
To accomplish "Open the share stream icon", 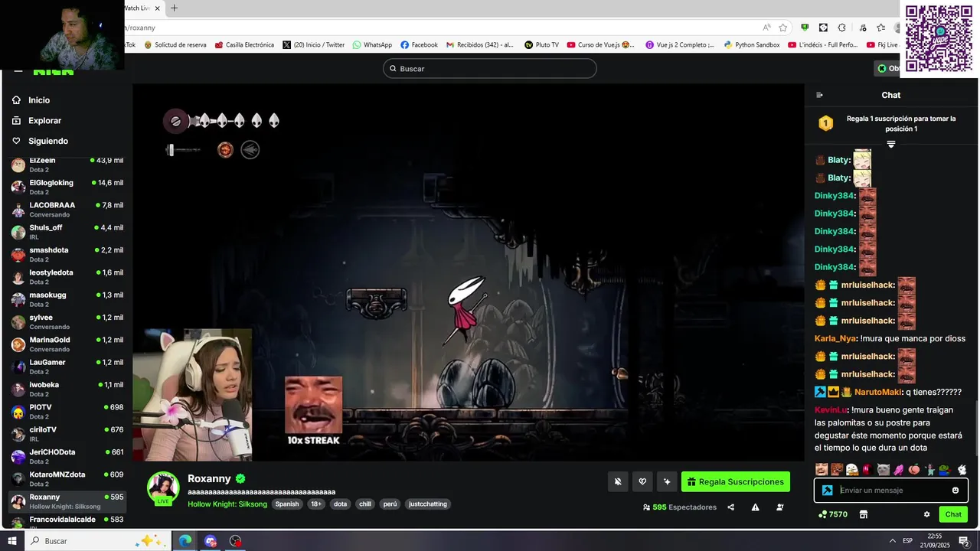I will point(730,507).
